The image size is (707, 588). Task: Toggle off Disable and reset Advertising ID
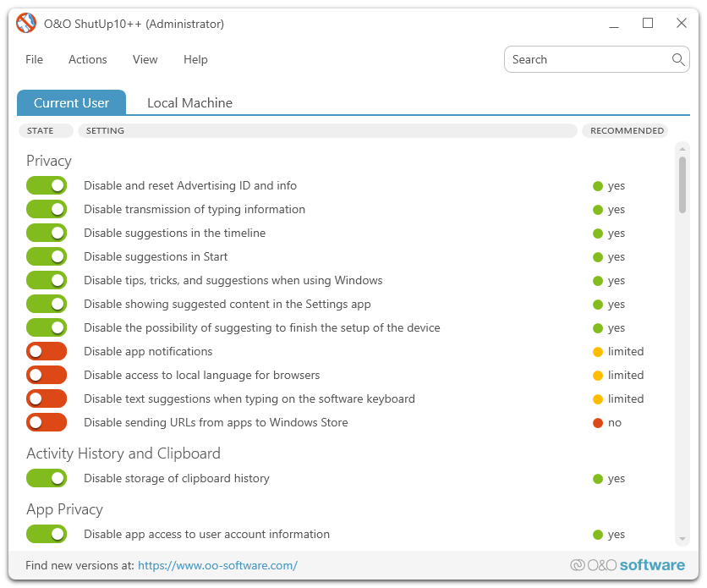pyautogui.click(x=47, y=185)
